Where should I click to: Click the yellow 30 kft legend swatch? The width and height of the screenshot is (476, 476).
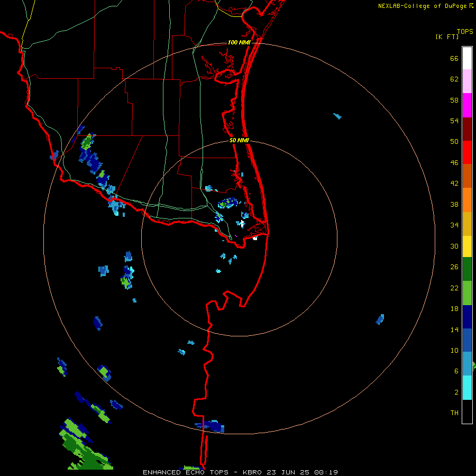point(467,246)
